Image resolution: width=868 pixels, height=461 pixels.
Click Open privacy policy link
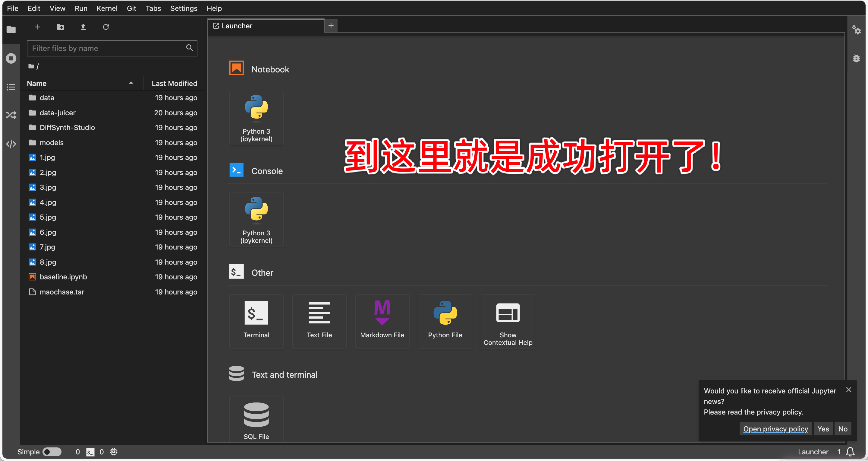tap(775, 429)
